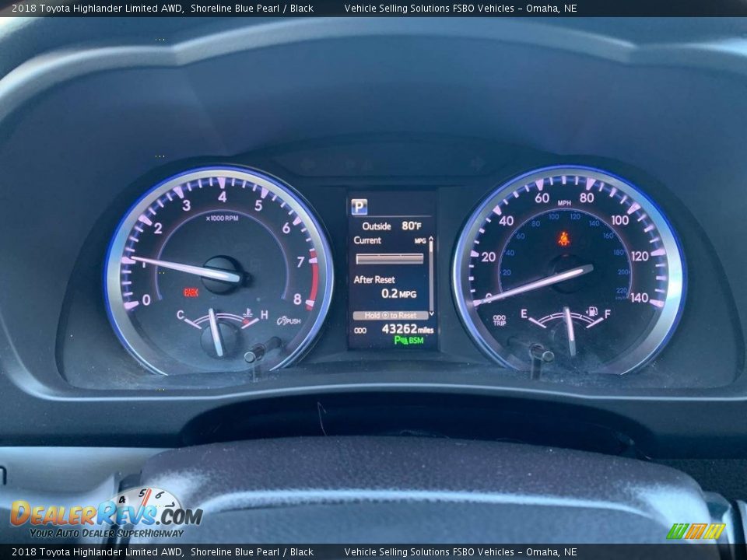Click the C label on temperature gauge

coord(181,315)
